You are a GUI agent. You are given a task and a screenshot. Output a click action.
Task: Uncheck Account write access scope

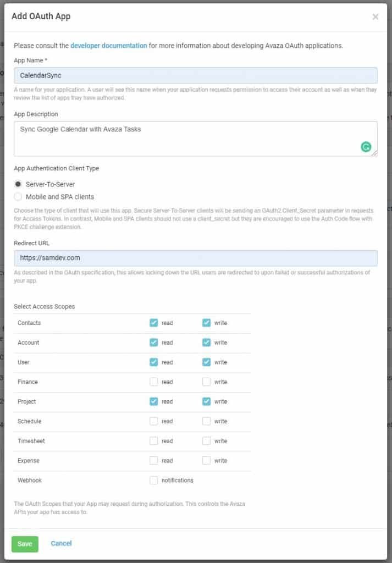pos(206,343)
